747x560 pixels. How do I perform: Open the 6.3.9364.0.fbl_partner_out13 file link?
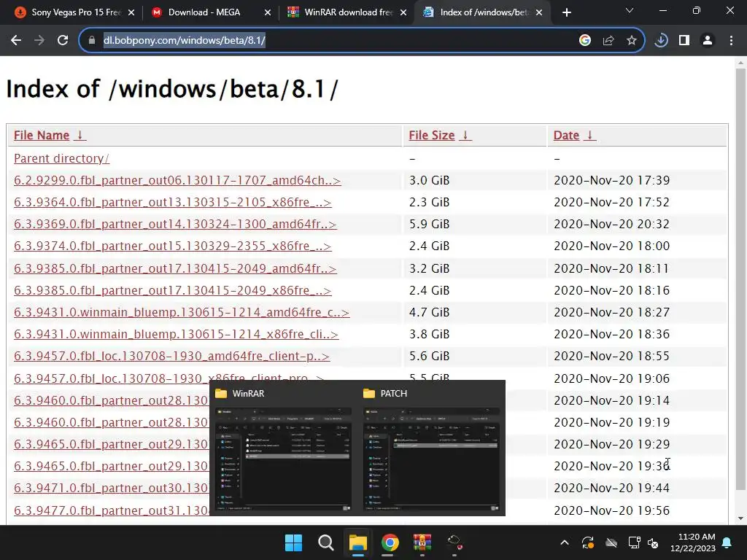tap(172, 203)
